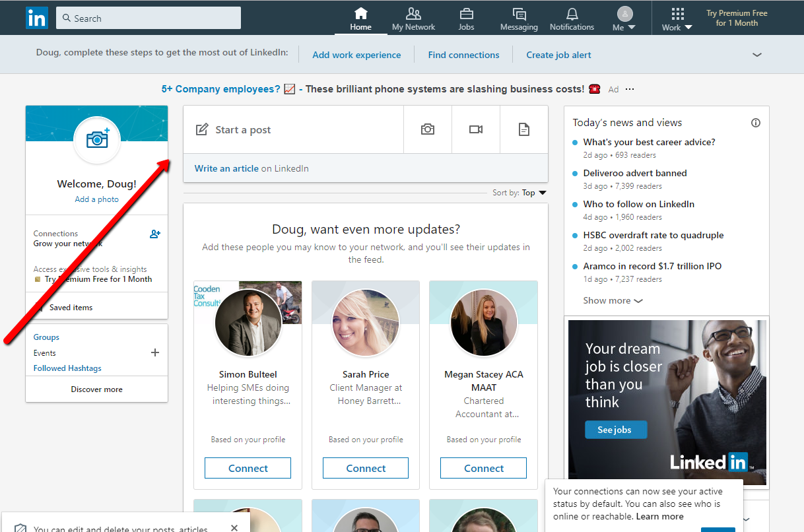
Task: Click the document upload icon
Action: pos(524,129)
